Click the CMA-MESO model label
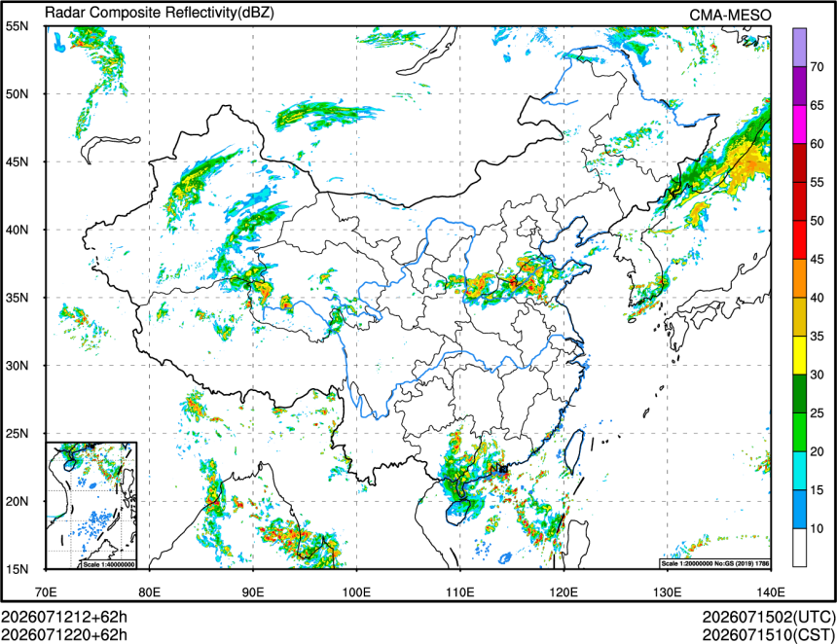This screenshot has width=837, height=644. (730, 15)
